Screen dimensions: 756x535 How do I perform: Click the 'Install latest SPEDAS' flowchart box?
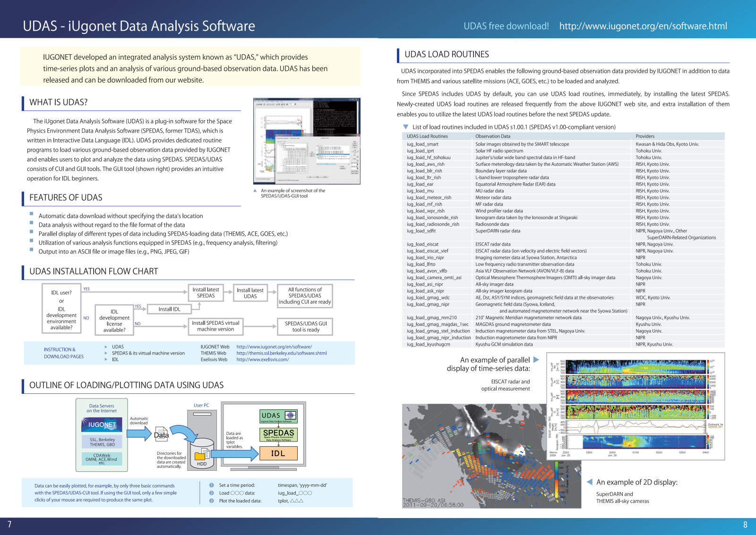tap(206, 293)
